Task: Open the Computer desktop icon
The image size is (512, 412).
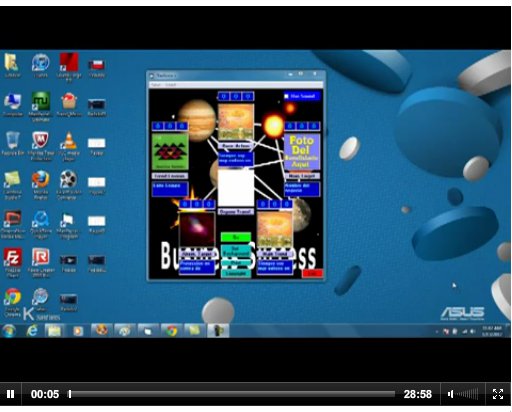Action: click(13, 104)
